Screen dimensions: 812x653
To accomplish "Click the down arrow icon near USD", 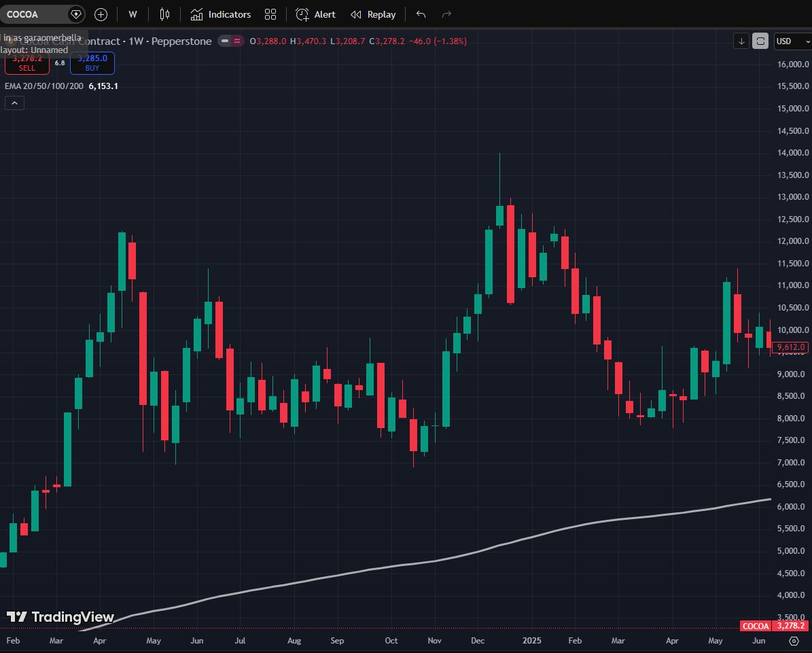I will [741, 41].
